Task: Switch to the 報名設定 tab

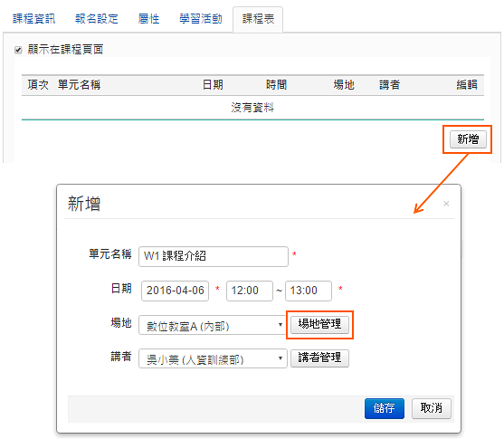Action: coord(97,19)
